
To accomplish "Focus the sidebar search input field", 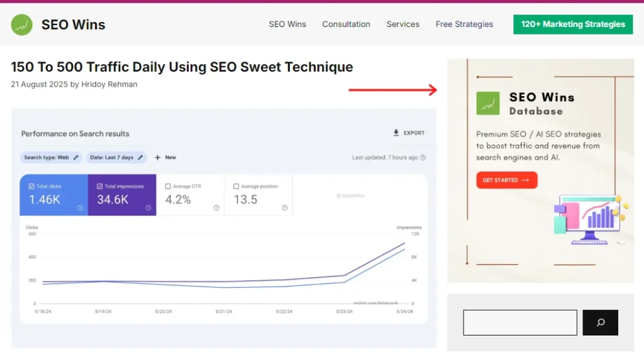I will pyautogui.click(x=520, y=323).
